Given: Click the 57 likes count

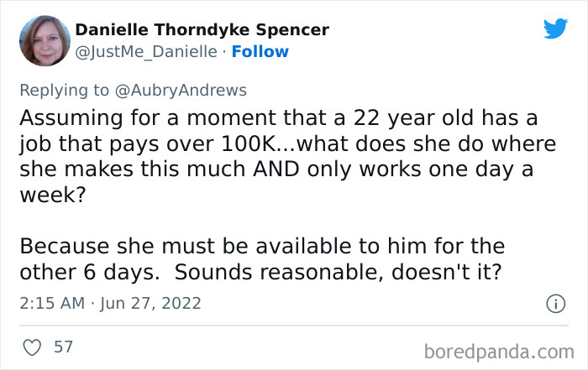Looking at the screenshot, I should [x=64, y=346].
